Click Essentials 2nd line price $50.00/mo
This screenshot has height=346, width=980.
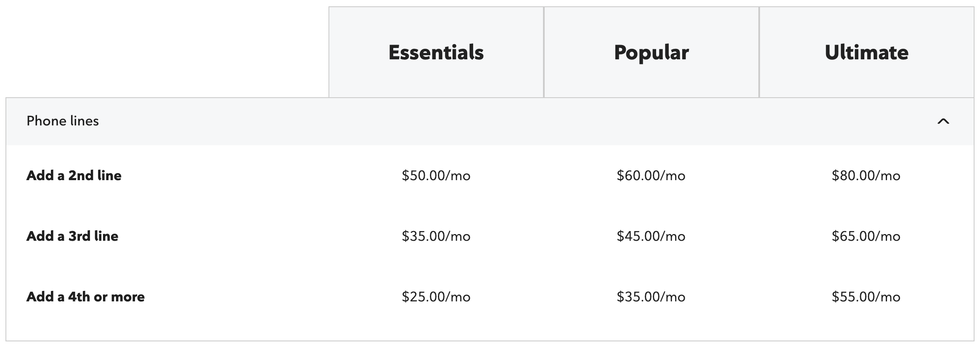click(436, 176)
